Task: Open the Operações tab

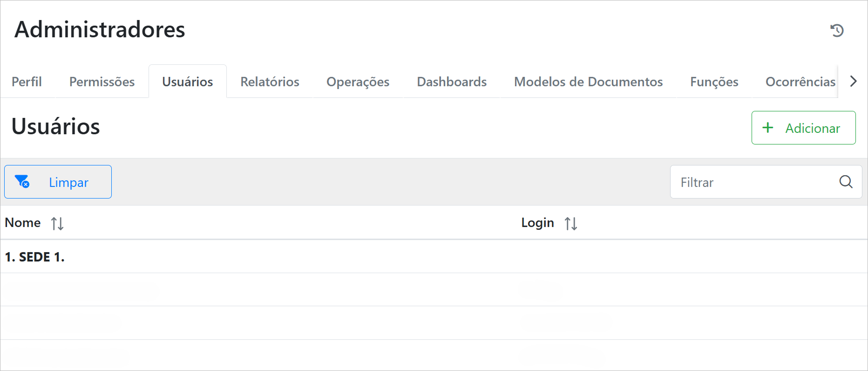Action: (358, 82)
